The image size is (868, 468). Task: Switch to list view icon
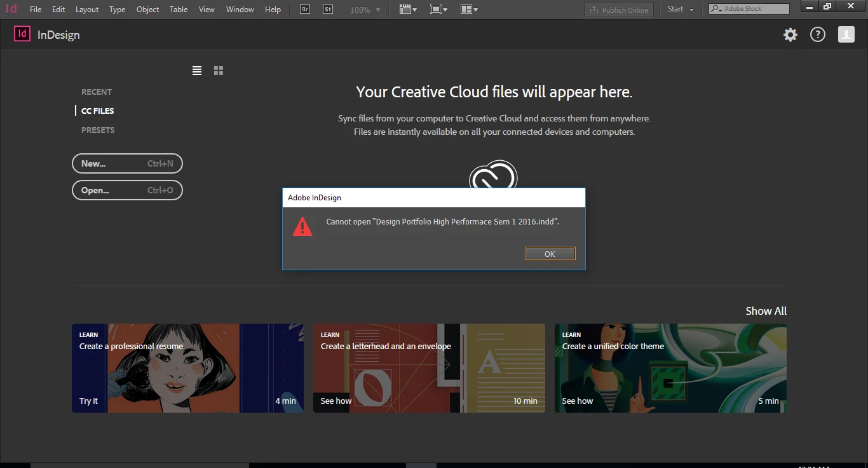click(197, 71)
